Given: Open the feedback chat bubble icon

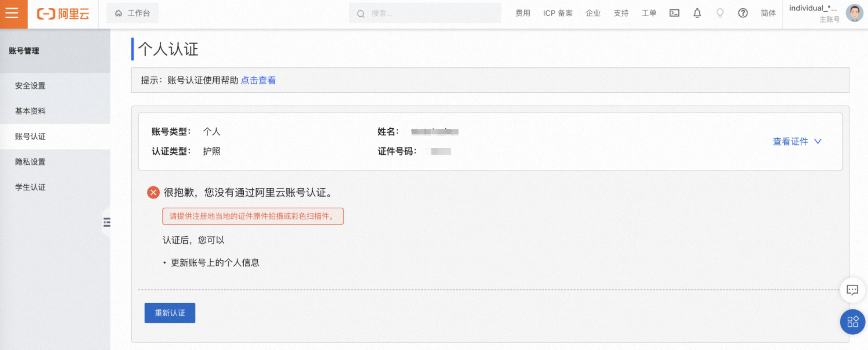Looking at the screenshot, I should [852, 290].
